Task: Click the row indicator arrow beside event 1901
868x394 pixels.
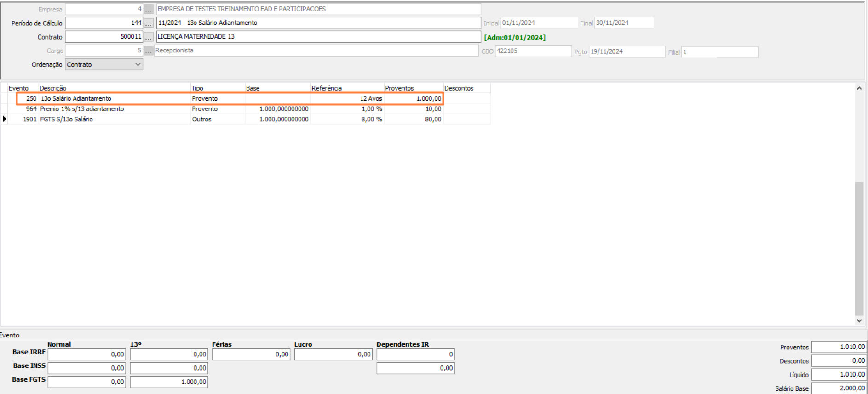Action: 5,119
